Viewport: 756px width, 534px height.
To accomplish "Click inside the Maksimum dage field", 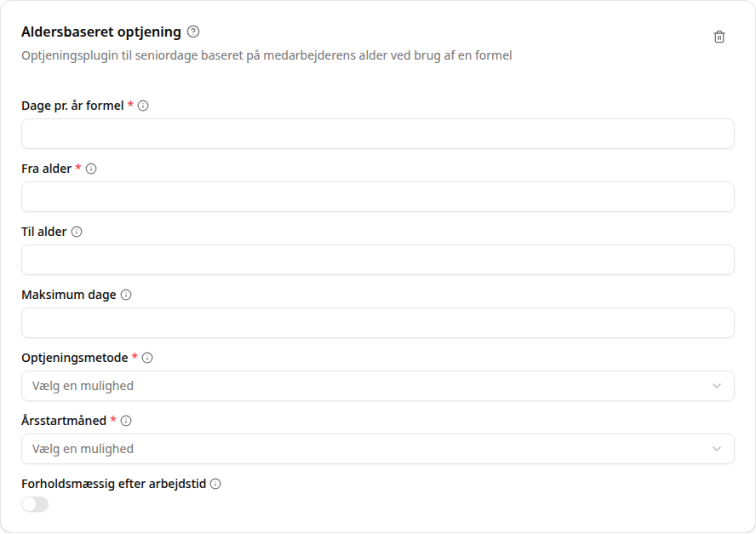I will click(377, 322).
